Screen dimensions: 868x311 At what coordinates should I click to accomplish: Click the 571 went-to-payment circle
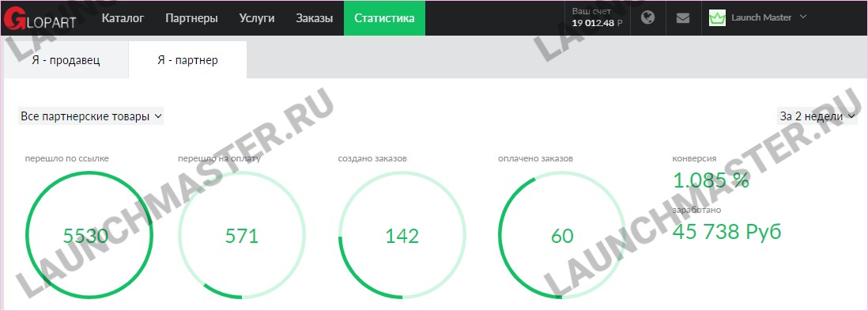(242, 235)
